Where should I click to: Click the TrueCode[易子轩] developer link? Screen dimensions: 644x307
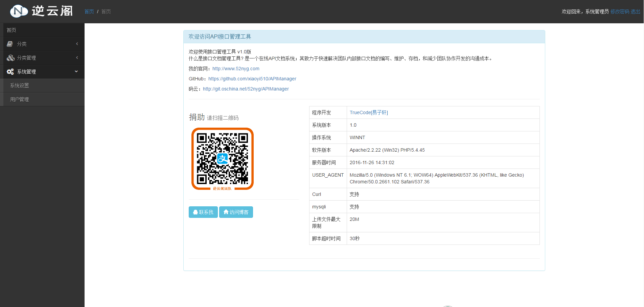pos(369,112)
